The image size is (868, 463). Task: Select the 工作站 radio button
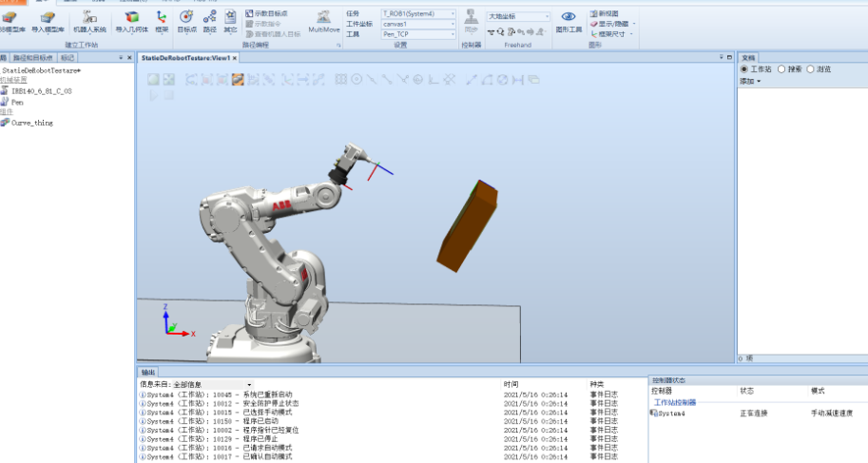(744, 69)
